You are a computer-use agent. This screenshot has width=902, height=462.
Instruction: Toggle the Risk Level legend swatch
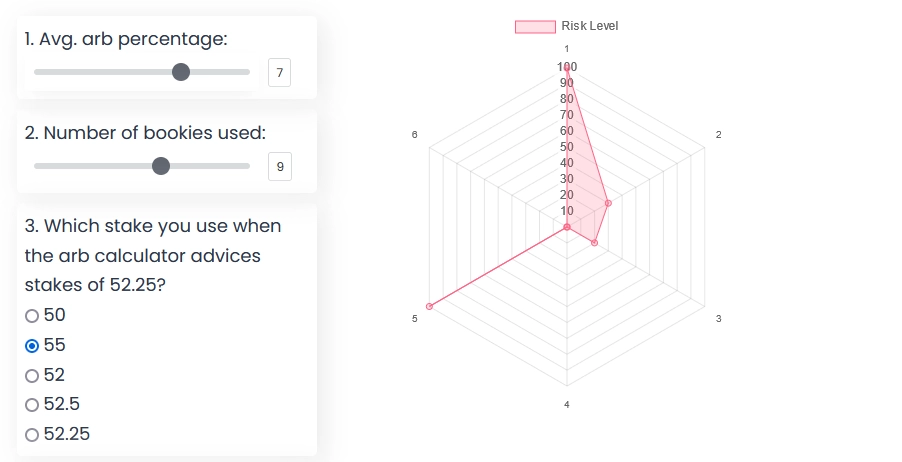tap(535, 26)
